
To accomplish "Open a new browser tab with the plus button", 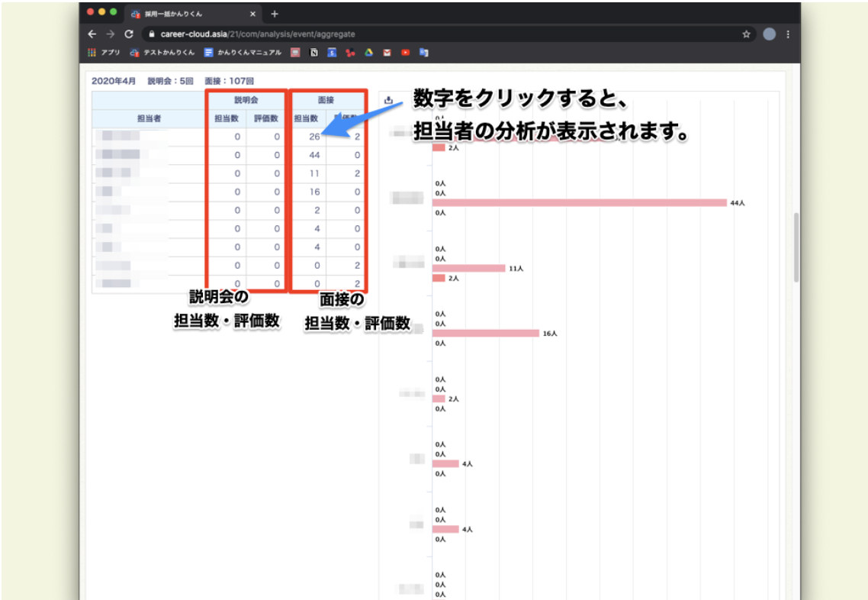I will pos(274,14).
